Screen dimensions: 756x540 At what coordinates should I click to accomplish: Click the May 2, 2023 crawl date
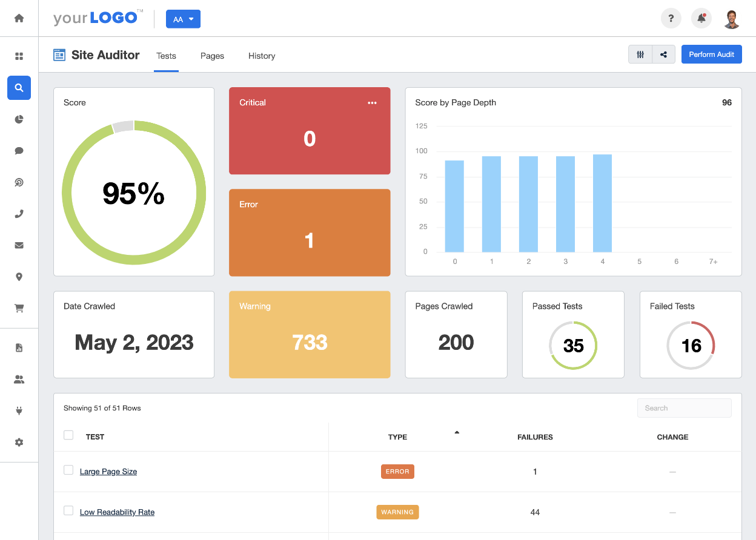pyautogui.click(x=134, y=343)
